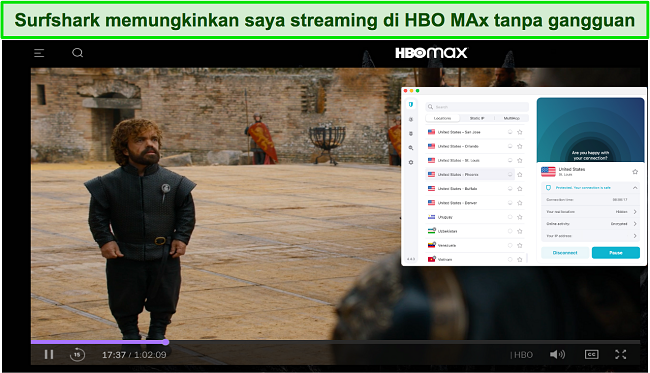Connect to United States - Buffalo
Screen dimensions: 650x373
click(x=470, y=189)
